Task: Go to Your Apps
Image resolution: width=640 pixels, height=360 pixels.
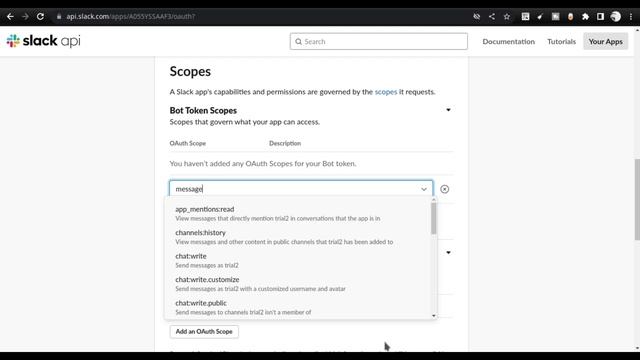Action: tap(605, 41)
